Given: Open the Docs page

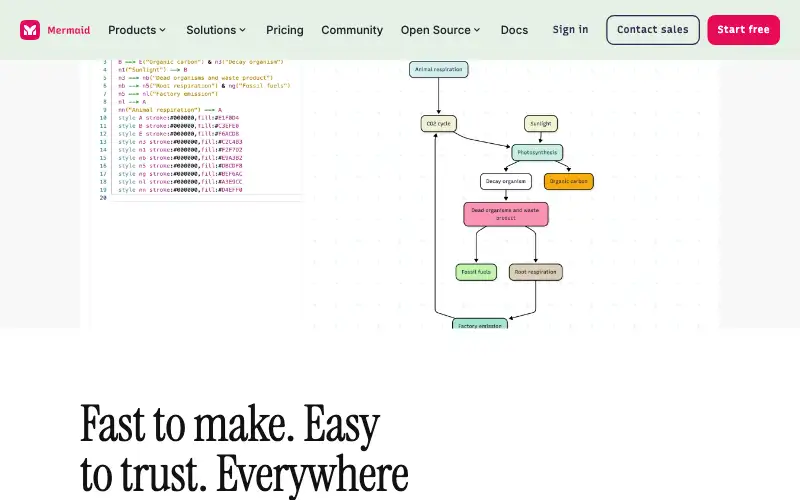Looking at the screenshot, I should tap(514, 30).
